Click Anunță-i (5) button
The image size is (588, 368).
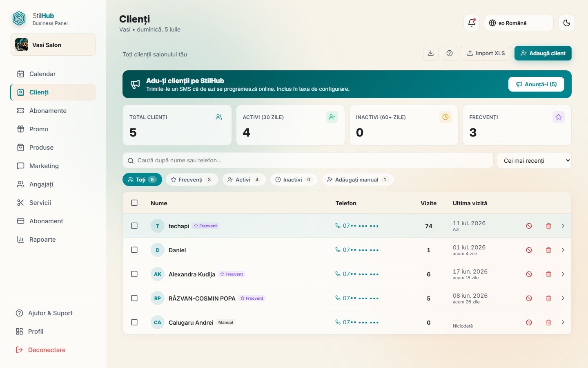536,84
